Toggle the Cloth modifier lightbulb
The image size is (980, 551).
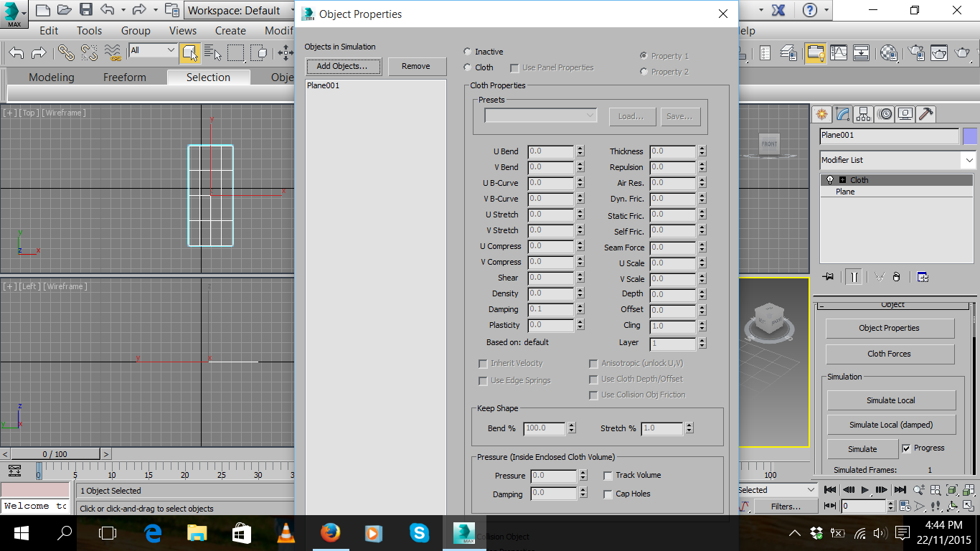830,180
